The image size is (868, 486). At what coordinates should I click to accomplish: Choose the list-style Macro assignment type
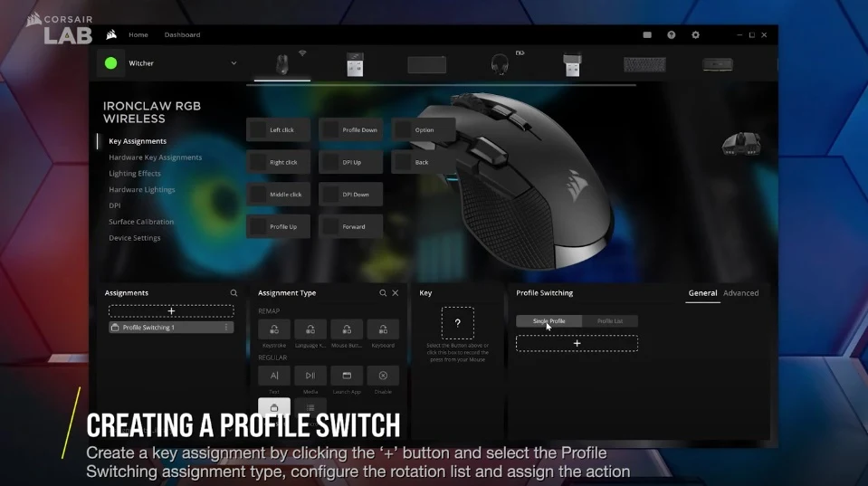[310, 407]
